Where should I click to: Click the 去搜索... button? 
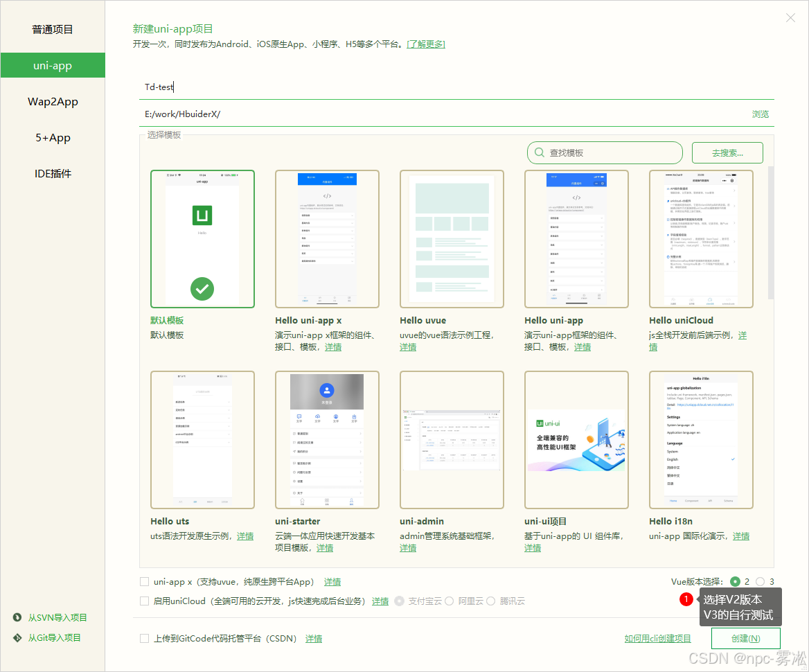(x=727, y=153)
